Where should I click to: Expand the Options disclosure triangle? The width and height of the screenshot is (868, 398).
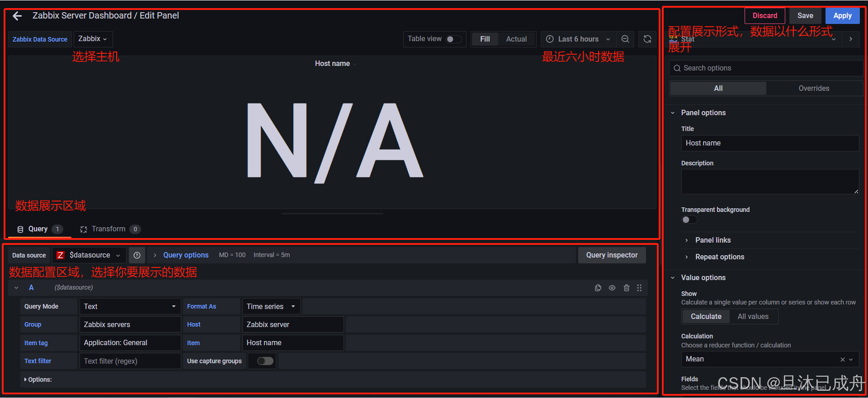point(25,380)
